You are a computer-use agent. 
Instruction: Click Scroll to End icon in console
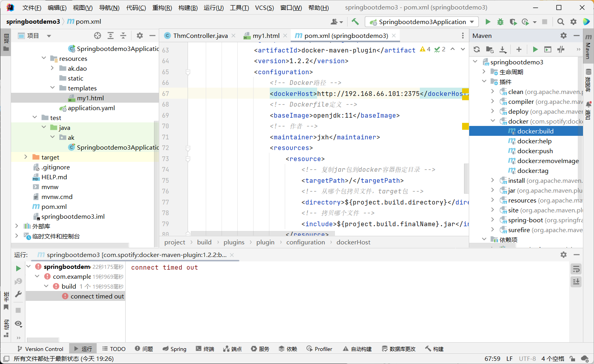(x=576, y=282)
